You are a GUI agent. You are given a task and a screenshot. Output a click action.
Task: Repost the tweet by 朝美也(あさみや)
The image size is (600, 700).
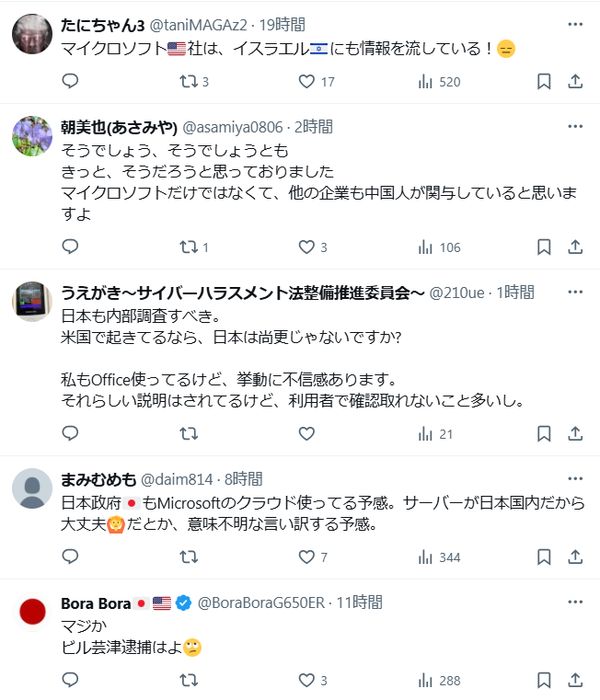(x=189, y=247)
